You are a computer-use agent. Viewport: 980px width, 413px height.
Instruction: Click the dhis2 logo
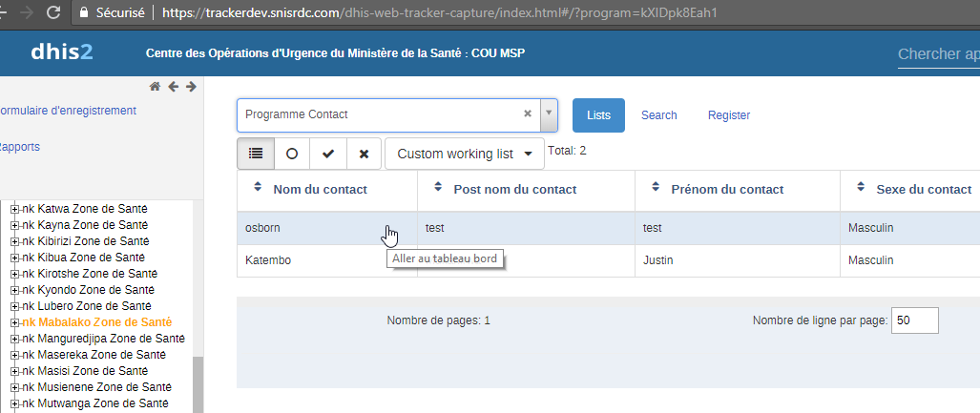coord(62,52)
